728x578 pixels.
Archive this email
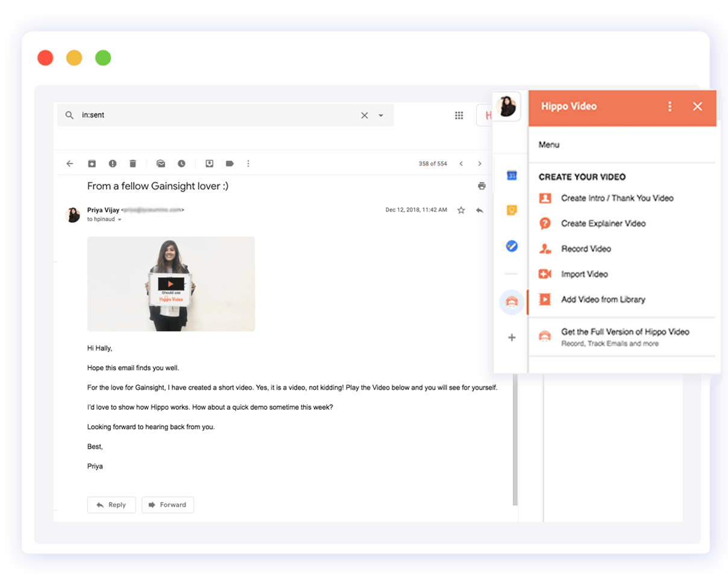(92, 163)
